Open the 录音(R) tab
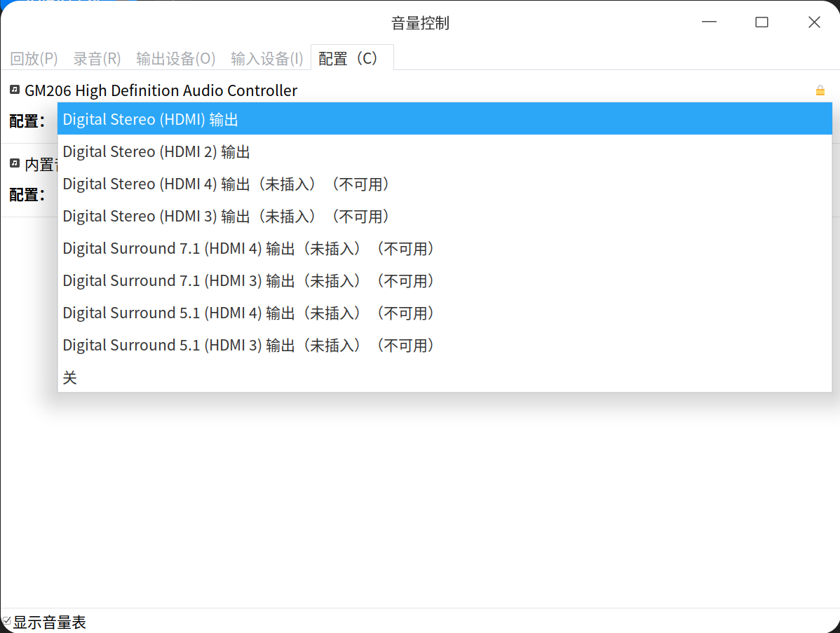Image resolution: width=840 pixels, height=633 pixels. (x=97, y=58)
